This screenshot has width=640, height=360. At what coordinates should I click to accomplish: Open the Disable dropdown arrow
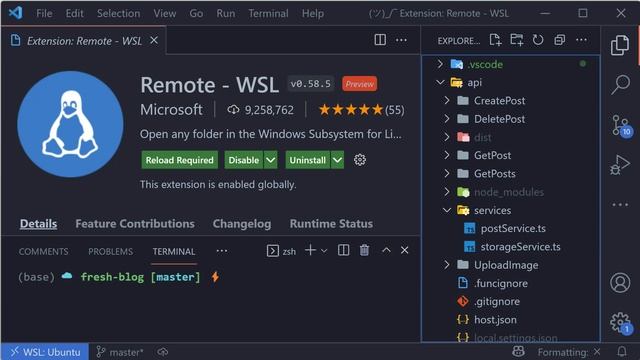(271, 160)
